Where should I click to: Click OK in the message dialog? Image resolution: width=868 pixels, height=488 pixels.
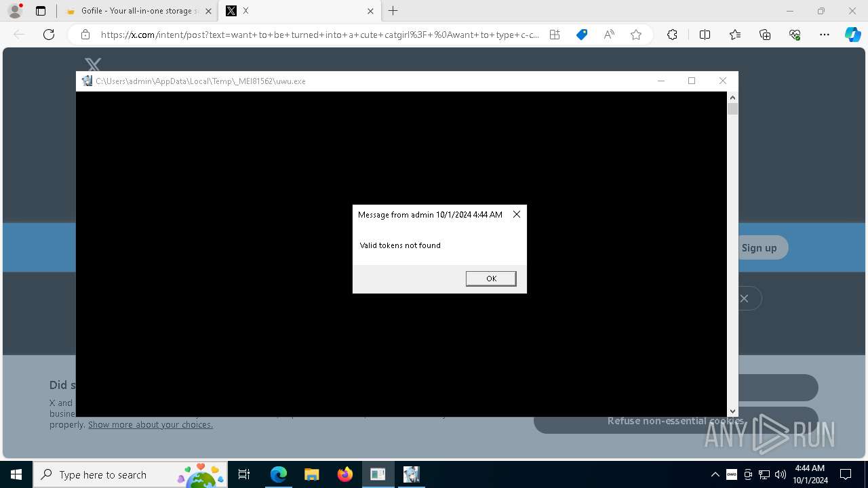(491, 279)
